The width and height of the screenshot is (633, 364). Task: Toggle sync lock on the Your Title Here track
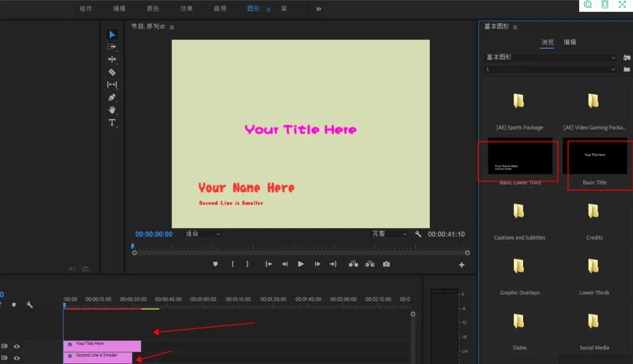(x=5, y=346)
